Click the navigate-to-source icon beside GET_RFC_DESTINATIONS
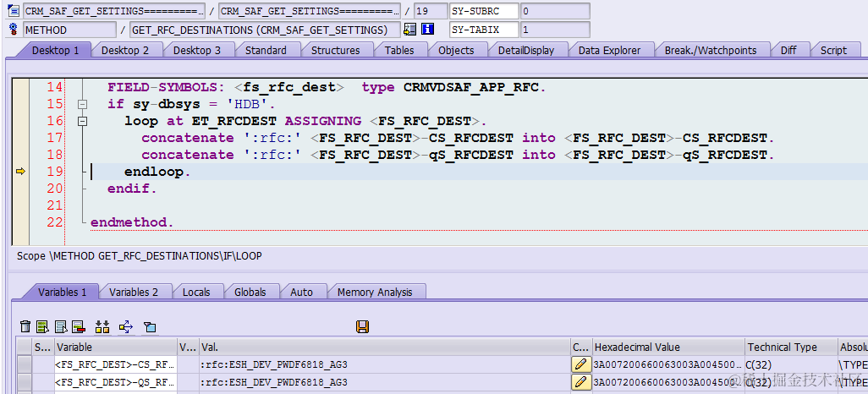Viewport: 868px width, 394px height. 409,30
